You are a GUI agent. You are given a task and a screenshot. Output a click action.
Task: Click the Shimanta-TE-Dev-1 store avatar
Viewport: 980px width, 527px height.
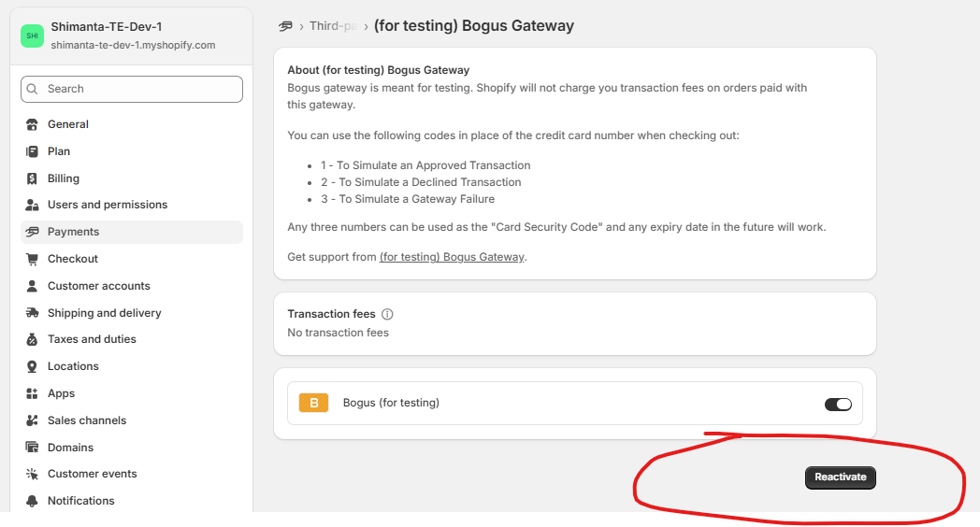33,36
